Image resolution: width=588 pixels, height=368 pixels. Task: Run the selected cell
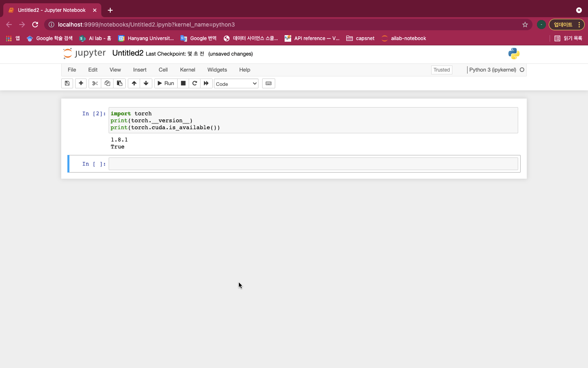click(166, 83)
